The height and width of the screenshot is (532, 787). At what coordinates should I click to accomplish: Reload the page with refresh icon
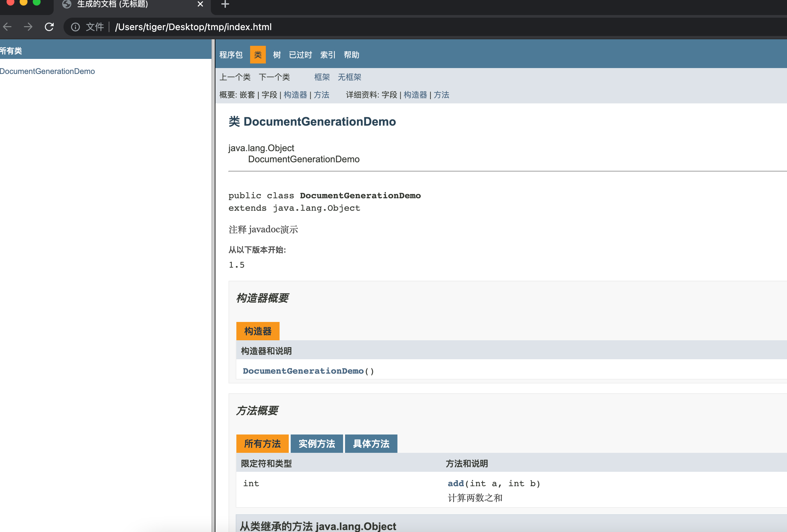(x=49, y=27)
